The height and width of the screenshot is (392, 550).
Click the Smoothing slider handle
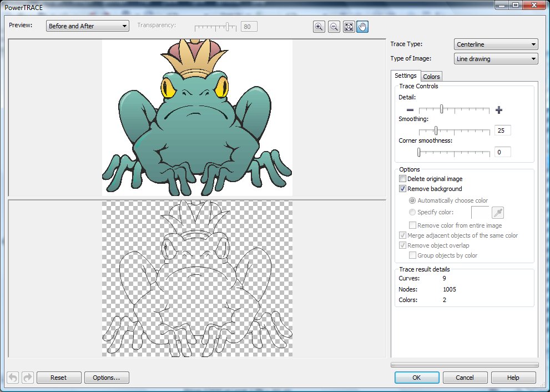click(x=436, y=131)
